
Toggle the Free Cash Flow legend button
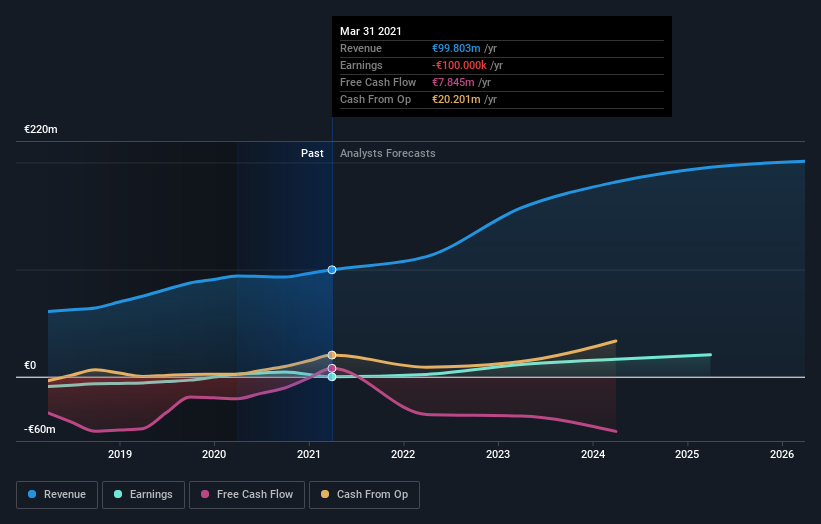pos(247,495)
